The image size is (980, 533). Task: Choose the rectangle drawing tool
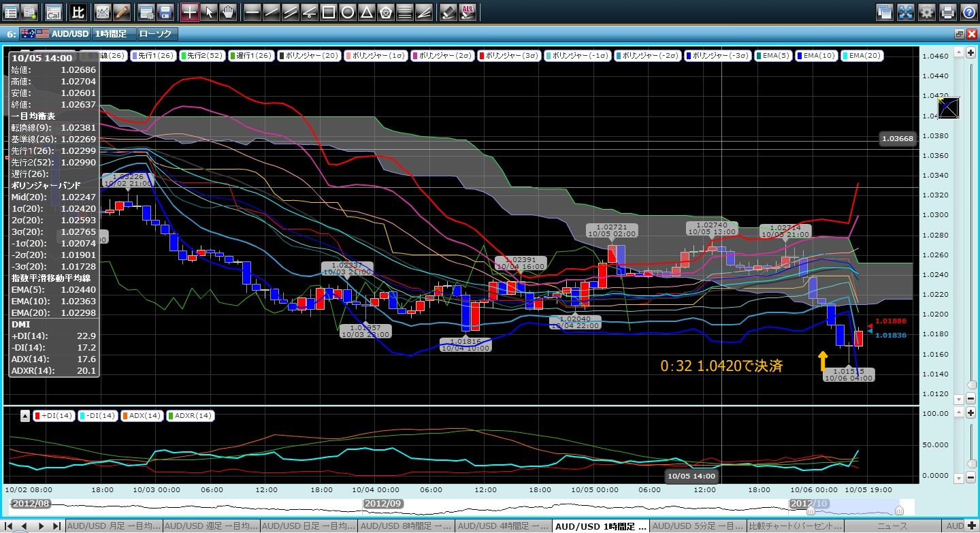(x=328, y=12)
